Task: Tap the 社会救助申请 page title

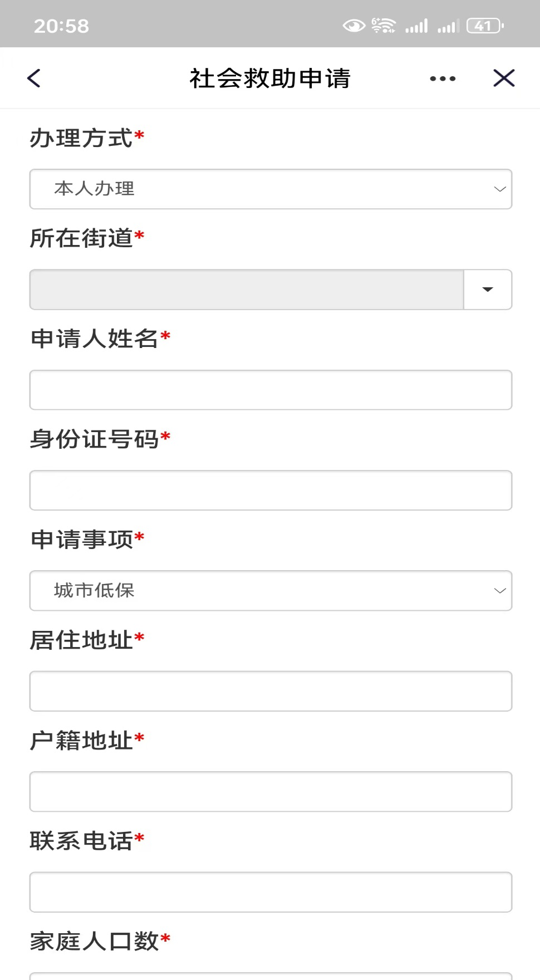Action: [270, 79]
